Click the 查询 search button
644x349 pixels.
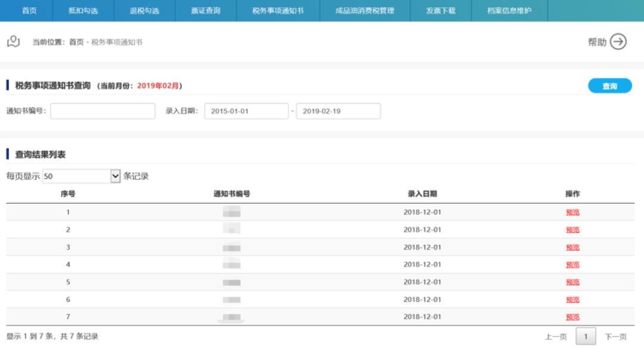click(x=609, y=86)
